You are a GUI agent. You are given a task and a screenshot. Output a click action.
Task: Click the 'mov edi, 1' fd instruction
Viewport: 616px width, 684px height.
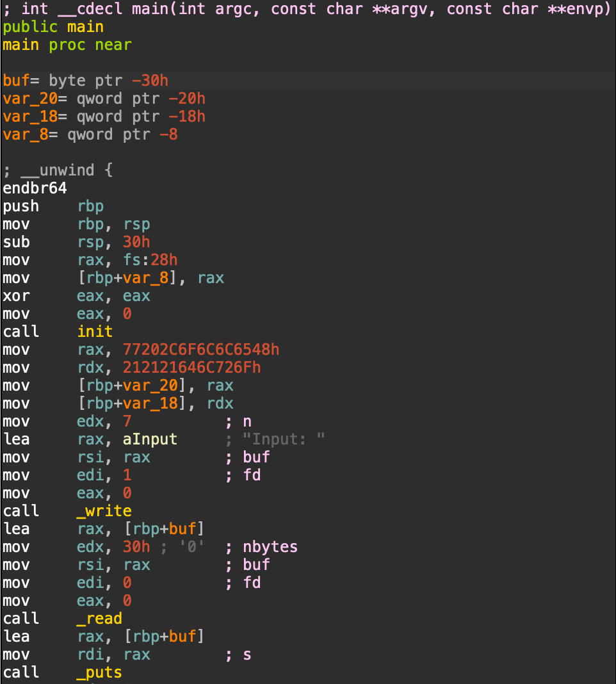click(67, 475)
